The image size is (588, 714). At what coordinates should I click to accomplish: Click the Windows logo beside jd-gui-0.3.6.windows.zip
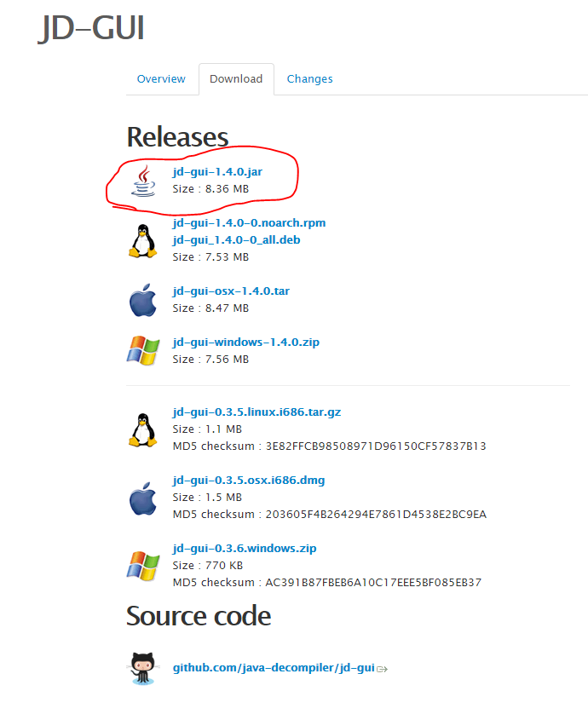[x=143, y=566]
